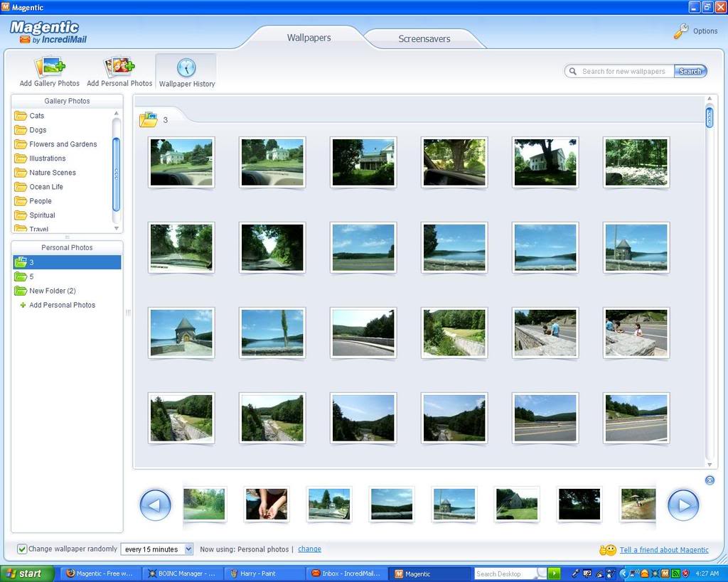Image resolution: width=728 pixels, height=582 pixels.
Task: Click the Nature Scenes folder icon
Action: (21, 173)
